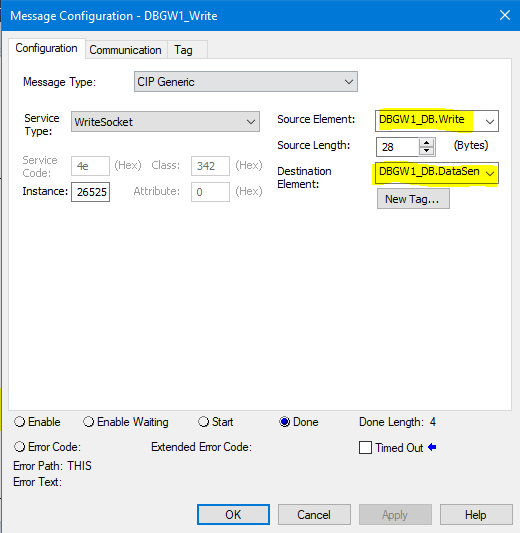This screenshot has width=520, height=533.
Task: Click the Cancel button
Action: pyautogui.click(x=314, y=515)
